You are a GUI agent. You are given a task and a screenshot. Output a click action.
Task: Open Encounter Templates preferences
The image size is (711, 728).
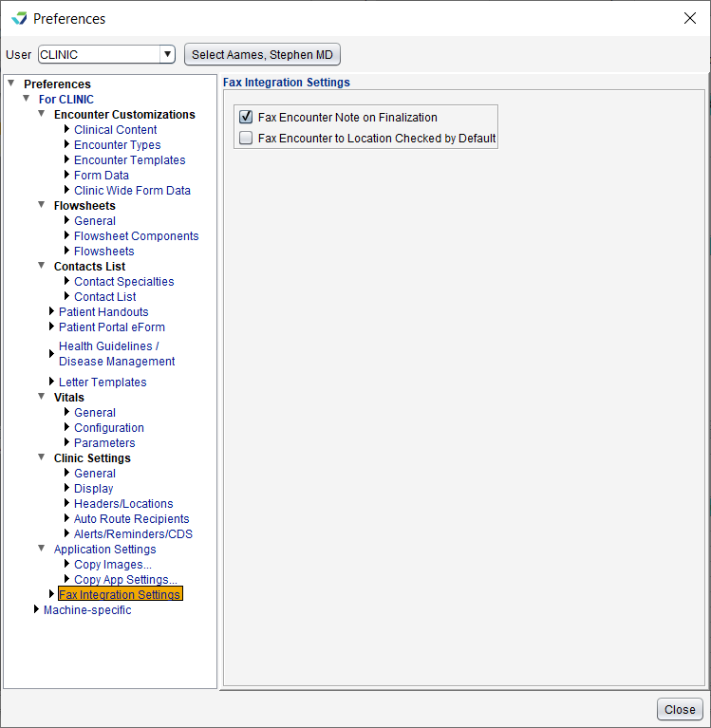(x=130, y=160)
